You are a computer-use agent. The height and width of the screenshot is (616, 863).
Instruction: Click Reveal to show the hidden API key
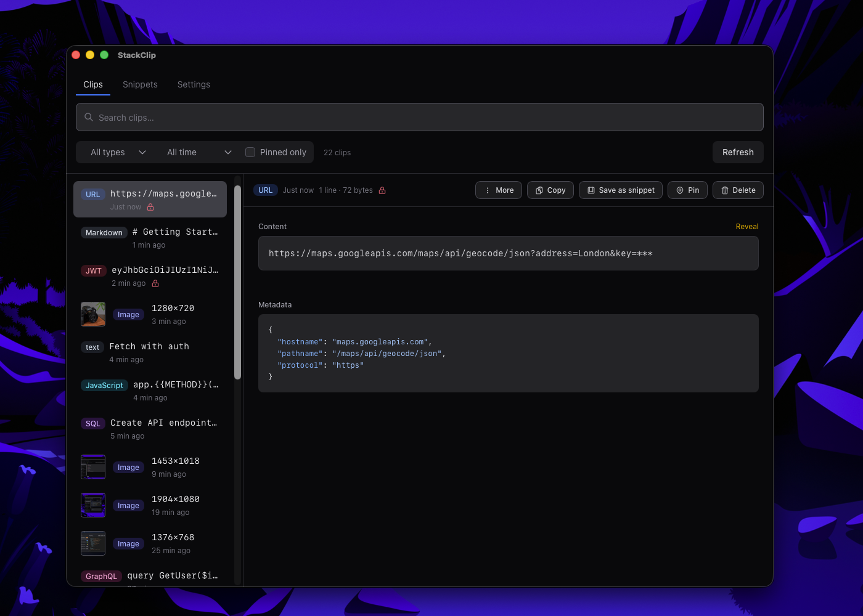(747, 226)
